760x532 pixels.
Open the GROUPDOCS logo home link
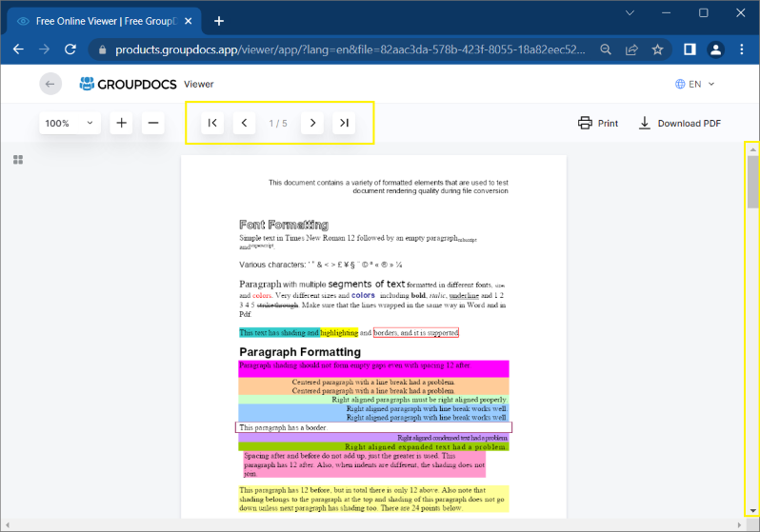pyautogui.click(x=128, y=84)
